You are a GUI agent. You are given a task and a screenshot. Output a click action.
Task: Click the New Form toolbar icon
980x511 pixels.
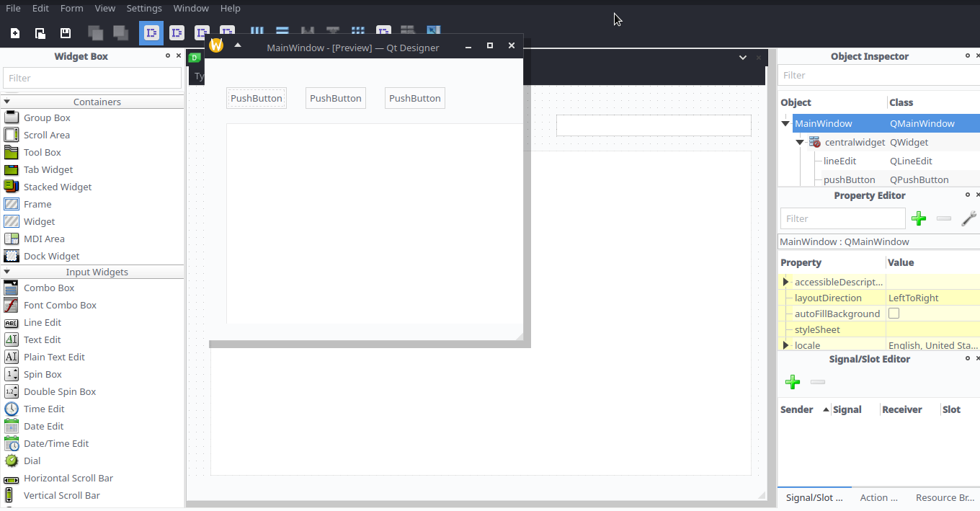click(15, 33)
